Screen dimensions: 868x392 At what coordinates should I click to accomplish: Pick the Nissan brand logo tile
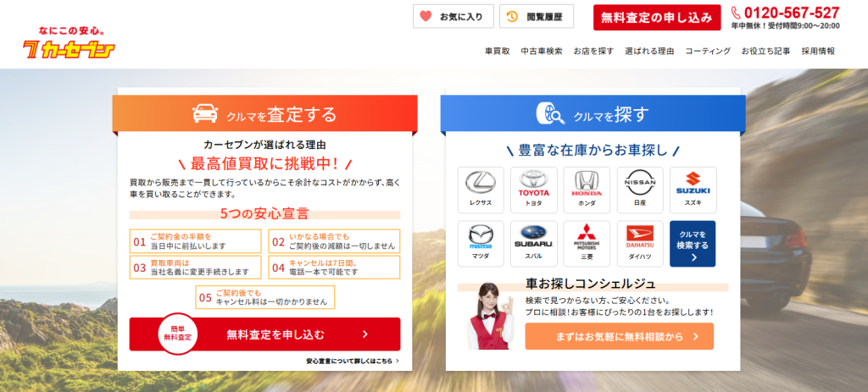point(640,190)
